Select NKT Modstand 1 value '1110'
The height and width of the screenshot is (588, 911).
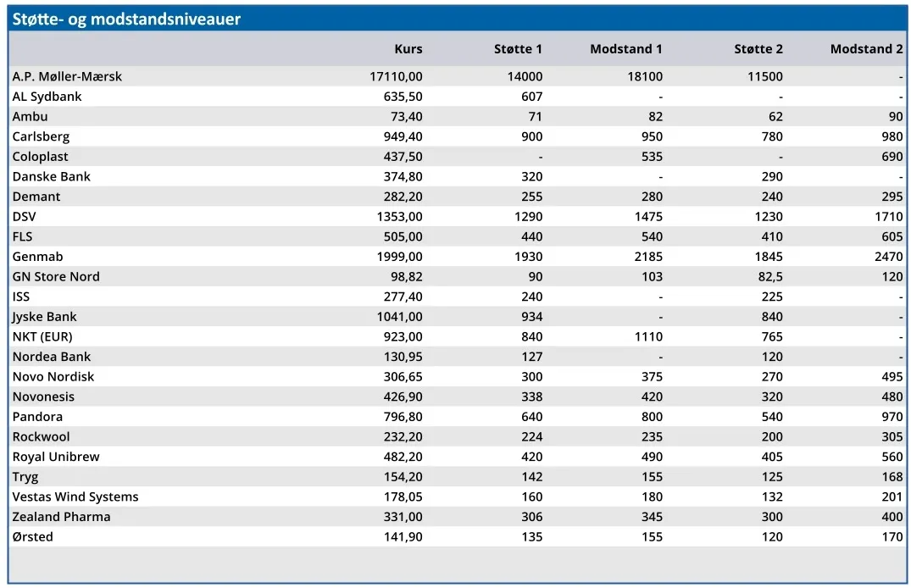[x=648, y=336]
